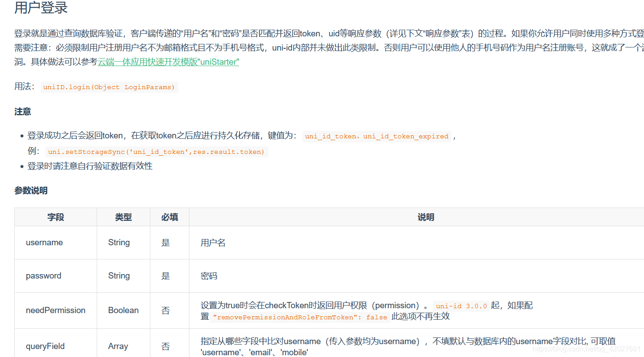
Task: Click 是 in the username row
Action: [x=165, y=243]
